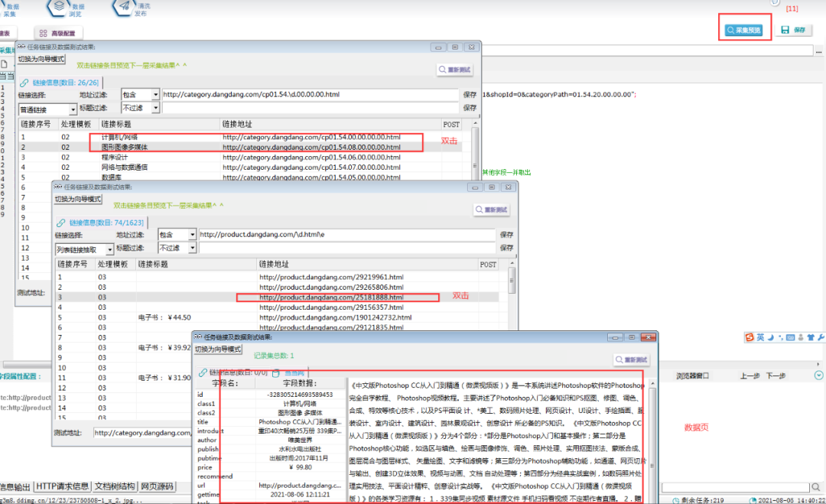826x504 pixels.
Task: Click the 链接地址 column header in first window
Action: (330, 125)
